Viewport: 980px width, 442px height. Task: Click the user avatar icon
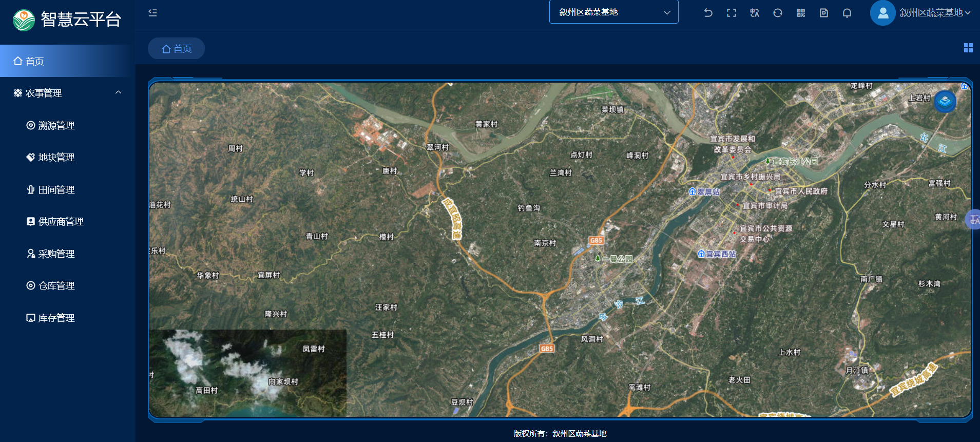coord(882,13)
